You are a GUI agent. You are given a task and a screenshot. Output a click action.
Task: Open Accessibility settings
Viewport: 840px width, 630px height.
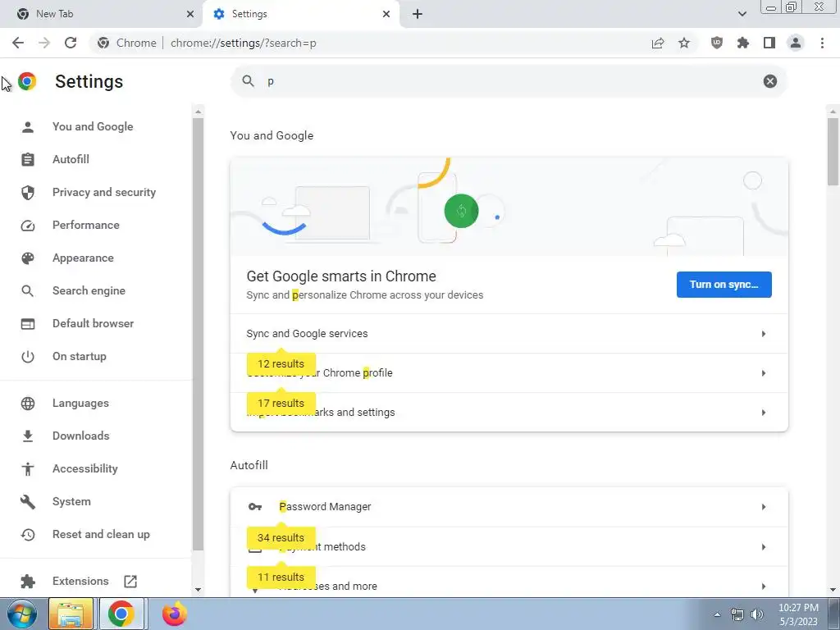[84, 468]
